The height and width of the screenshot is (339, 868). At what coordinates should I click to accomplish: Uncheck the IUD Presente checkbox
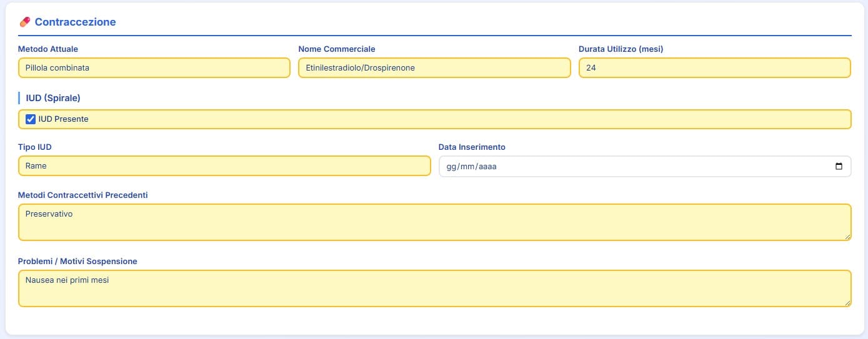pos(31,119)
